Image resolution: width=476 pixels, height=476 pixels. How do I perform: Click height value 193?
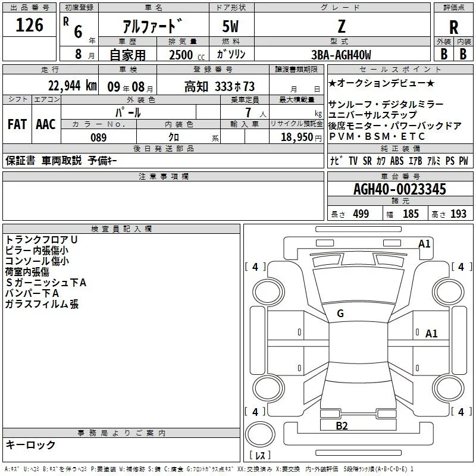458,214
